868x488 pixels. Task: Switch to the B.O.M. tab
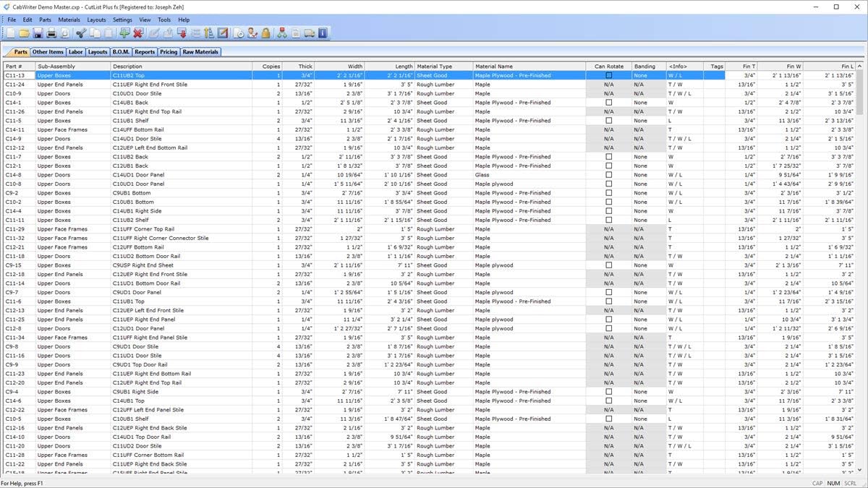coord(121,52)
